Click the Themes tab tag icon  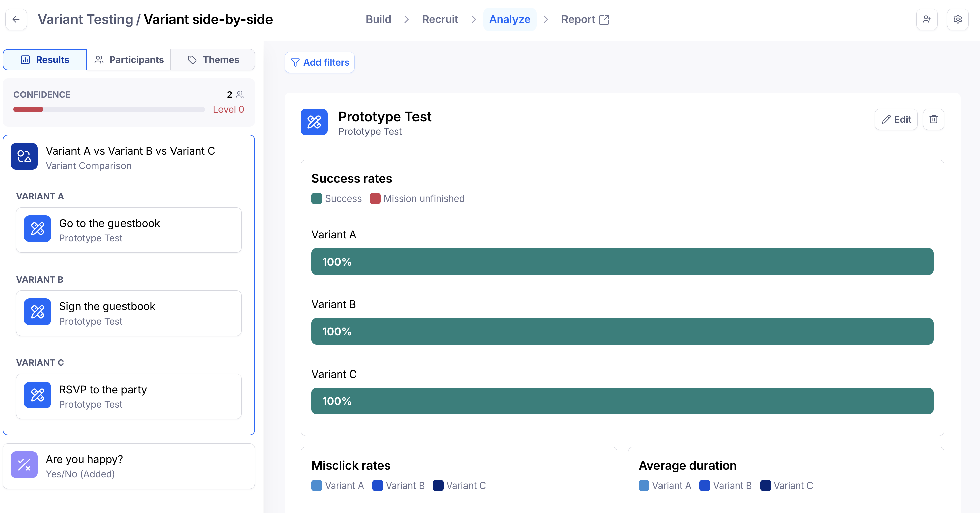(x=192, y=60)
